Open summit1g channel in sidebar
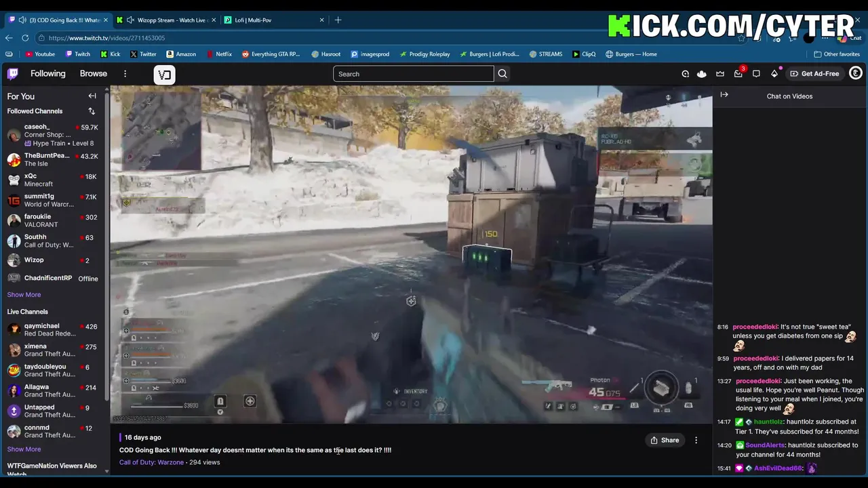The height and width of the screenshot is (488, 868). (x=53, y=200)
